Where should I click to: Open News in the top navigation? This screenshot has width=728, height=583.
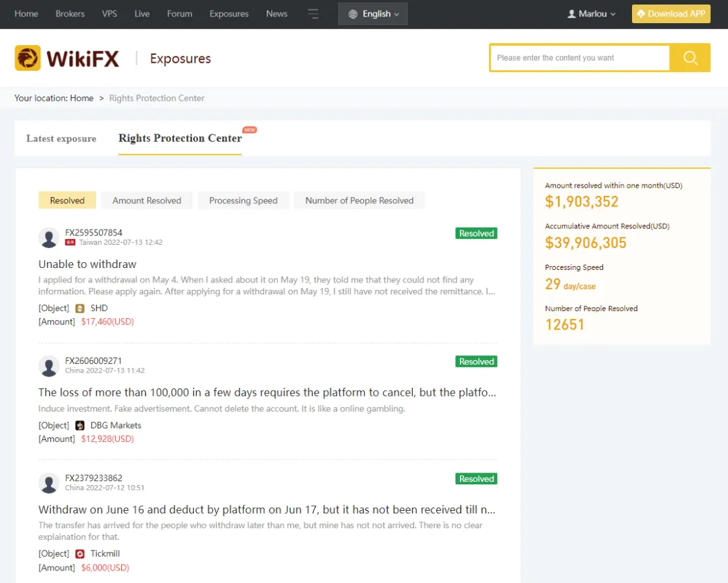tap(277, 14)
